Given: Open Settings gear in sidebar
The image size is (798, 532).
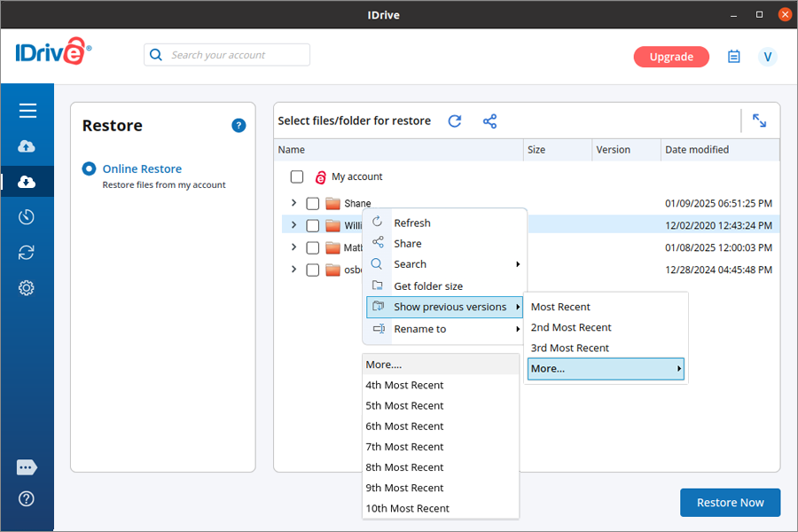Looking at the screenshot, I should coord(27,288).
